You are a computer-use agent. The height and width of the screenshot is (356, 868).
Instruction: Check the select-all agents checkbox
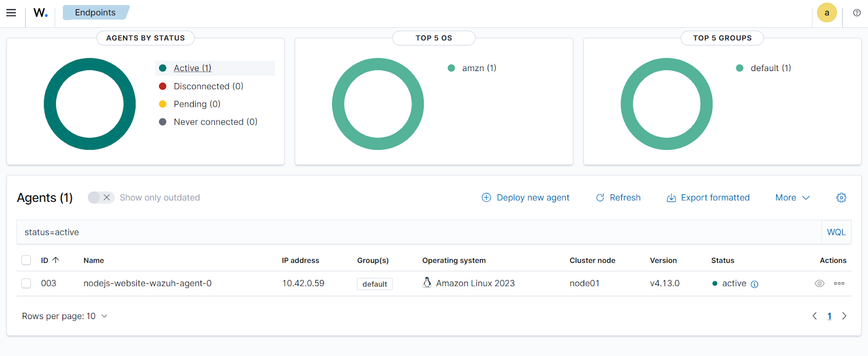click(x=26, y=260)
